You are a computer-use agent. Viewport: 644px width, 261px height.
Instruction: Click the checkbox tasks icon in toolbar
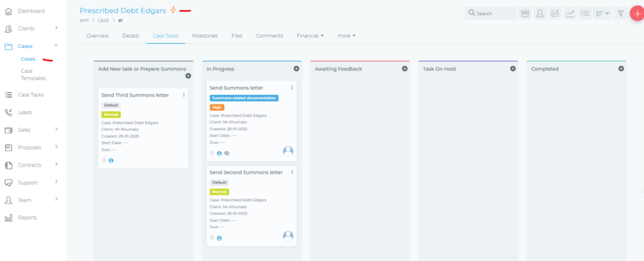(x=555, y=13)
